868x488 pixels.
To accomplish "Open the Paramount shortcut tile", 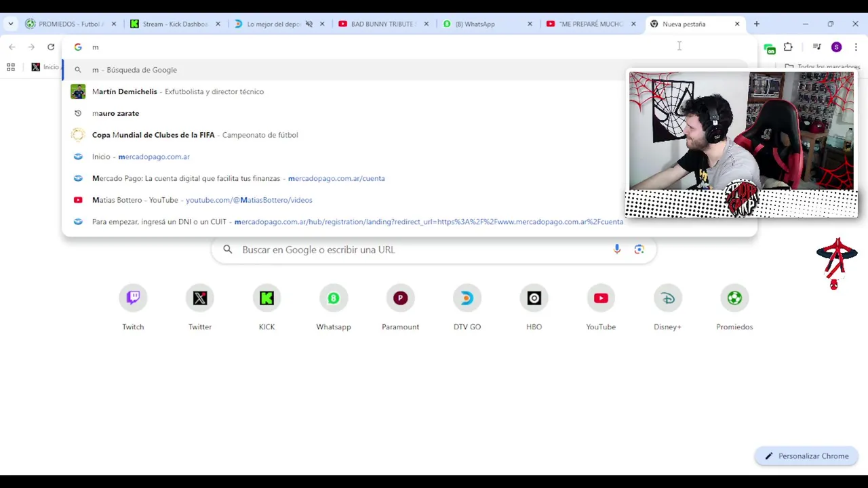I will click(400, 308).
